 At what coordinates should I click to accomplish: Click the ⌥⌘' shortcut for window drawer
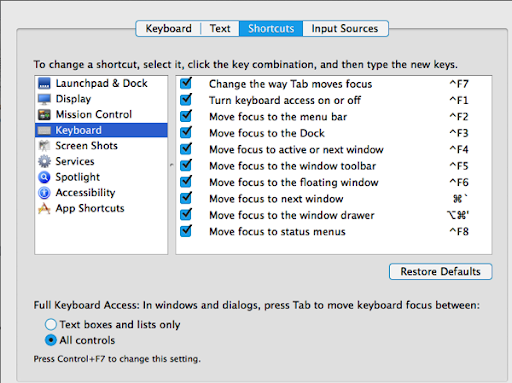pos(458,215)
